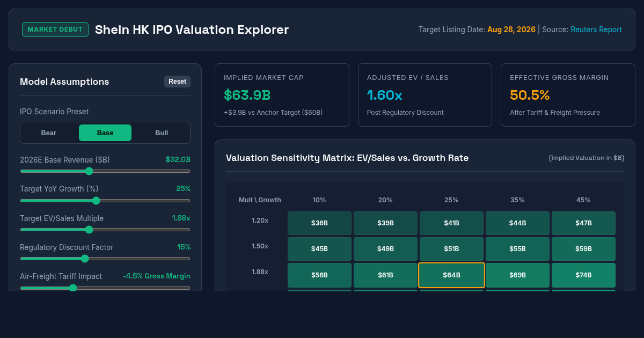Click the Market Debut badge
Screen dimensions: 644x338
55,30
